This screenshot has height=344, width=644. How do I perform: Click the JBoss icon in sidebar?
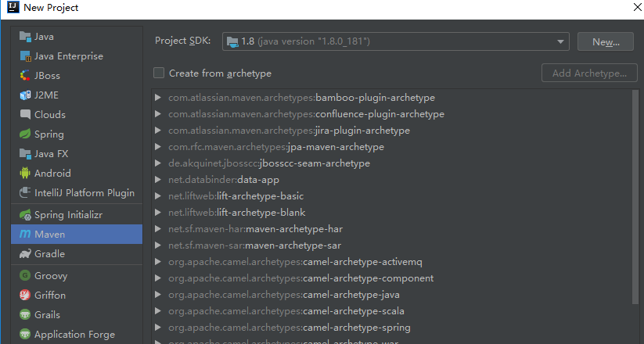coord(25,76)
